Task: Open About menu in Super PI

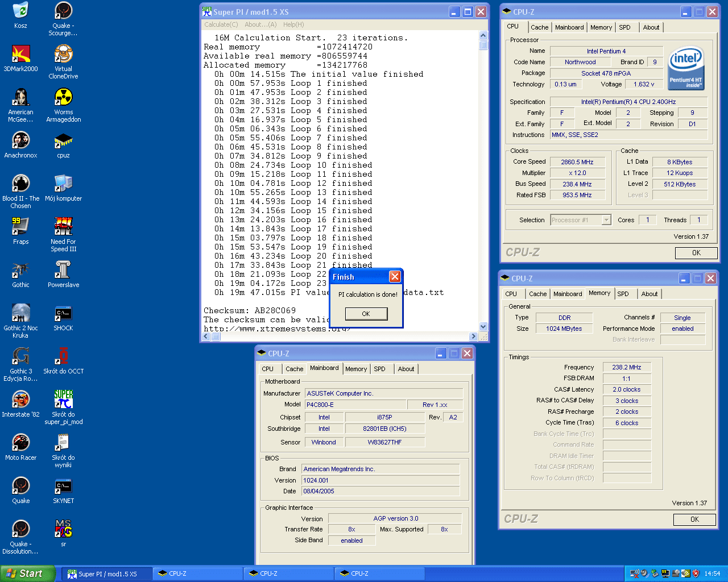Action: [x=260, y=24]
